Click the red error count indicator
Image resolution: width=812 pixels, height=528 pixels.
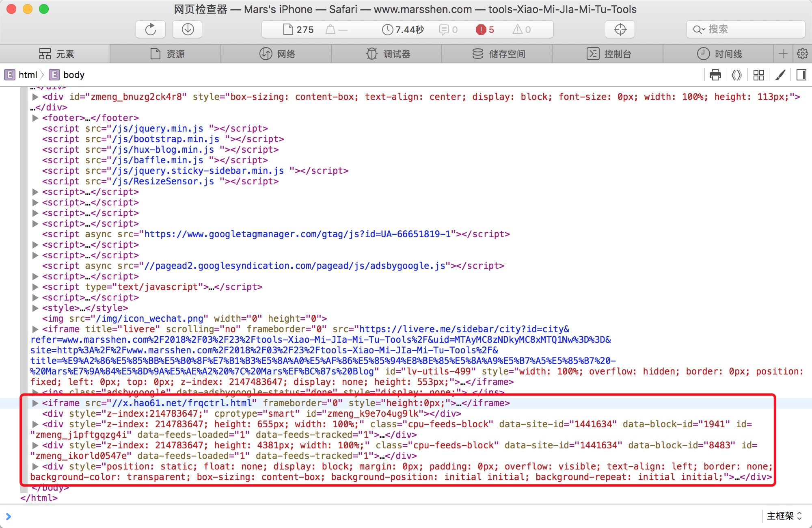pos(485,29)
